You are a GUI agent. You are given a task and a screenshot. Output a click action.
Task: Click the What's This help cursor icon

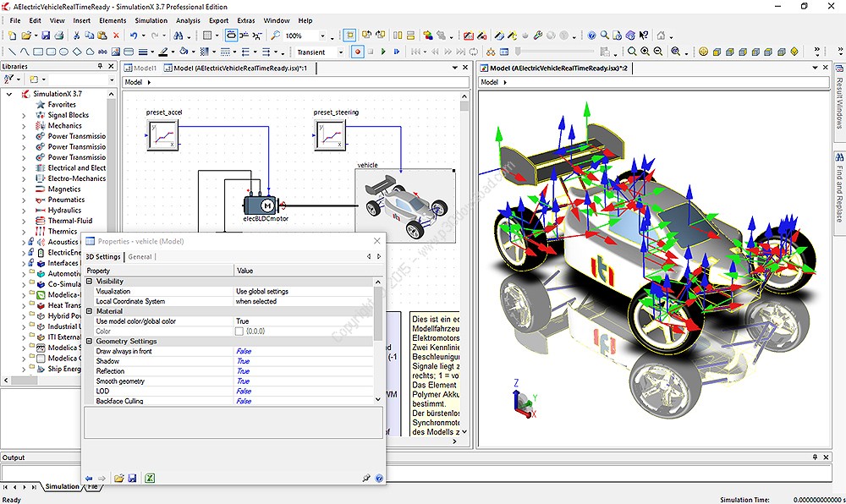click(x=644, y=36)
